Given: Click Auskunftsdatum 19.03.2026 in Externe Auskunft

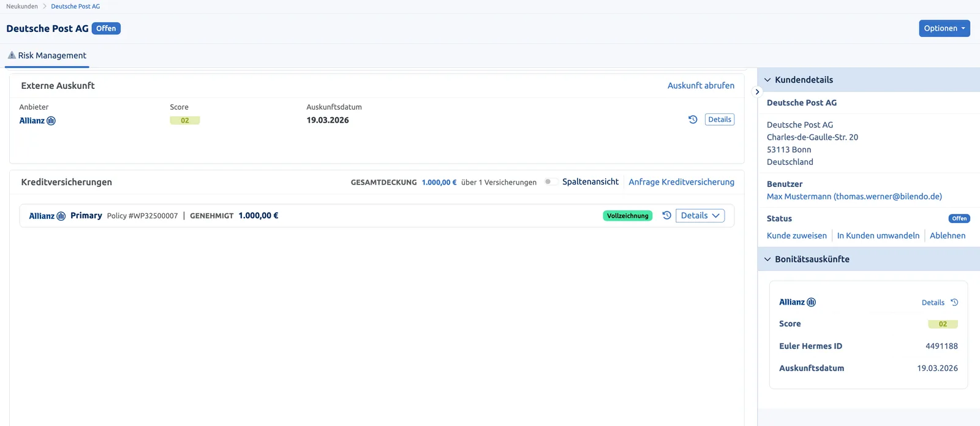Looking at the screenshot, I should [x=328, y=120].
